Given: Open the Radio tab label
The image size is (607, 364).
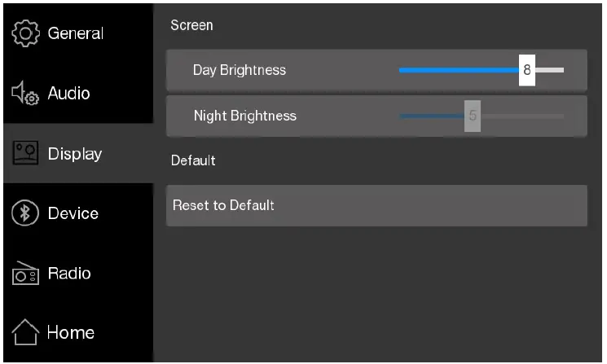Looking at the screenshot, I should [x=69, y=273].
